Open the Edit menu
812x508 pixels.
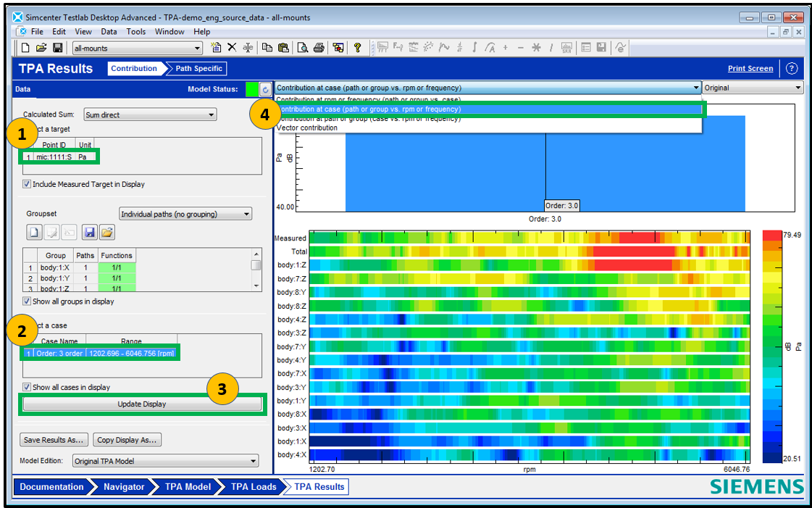tap(59, 32)
